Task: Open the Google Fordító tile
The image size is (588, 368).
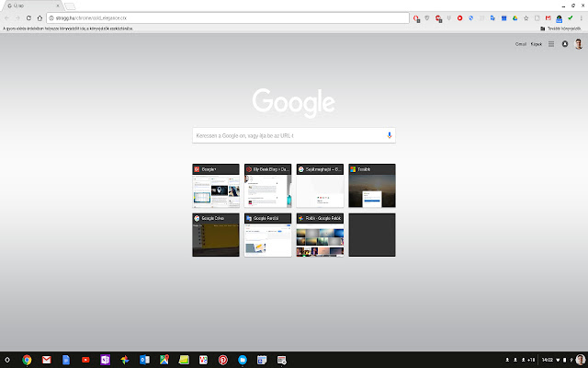Action: (267, 236)
